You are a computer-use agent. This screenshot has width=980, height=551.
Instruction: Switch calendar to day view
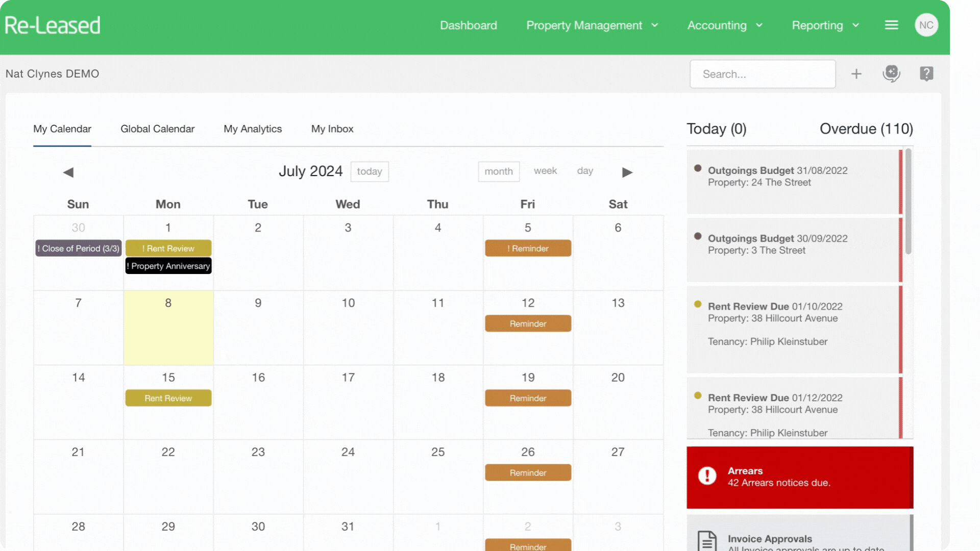point(585,171)
